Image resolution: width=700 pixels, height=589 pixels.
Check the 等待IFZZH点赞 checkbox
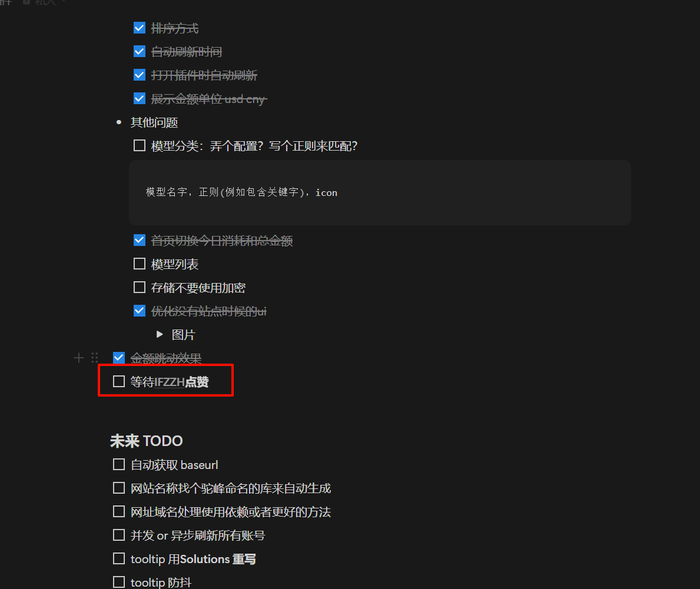[x=119, y=381]
